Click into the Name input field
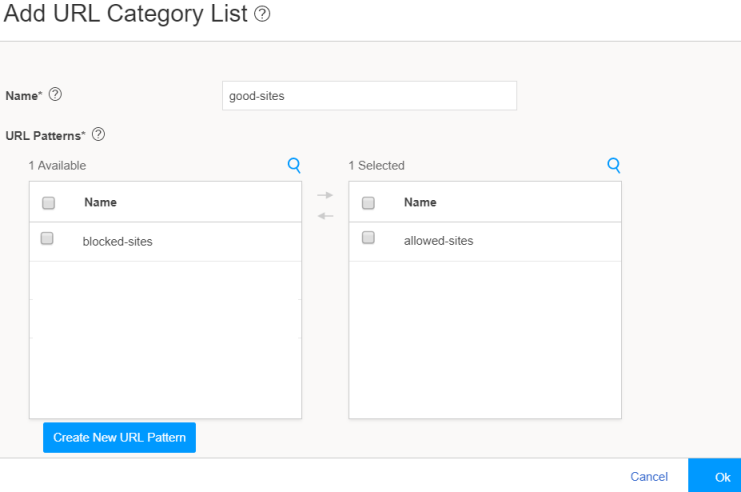The width and height of the screenshot is (741, 492). tap(368, 96)
